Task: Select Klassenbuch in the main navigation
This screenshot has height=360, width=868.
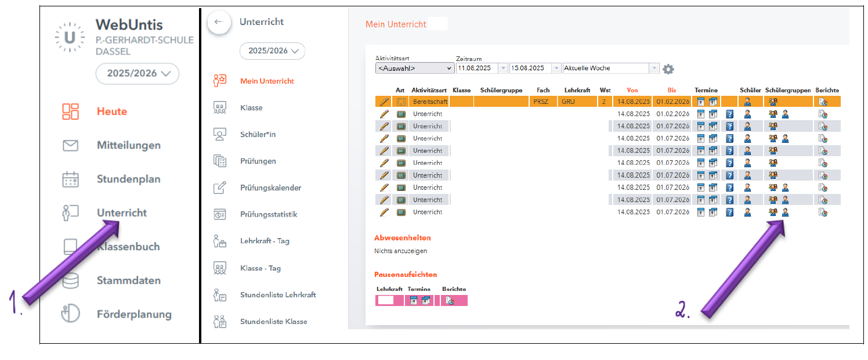Action: (x=128, y=247)
